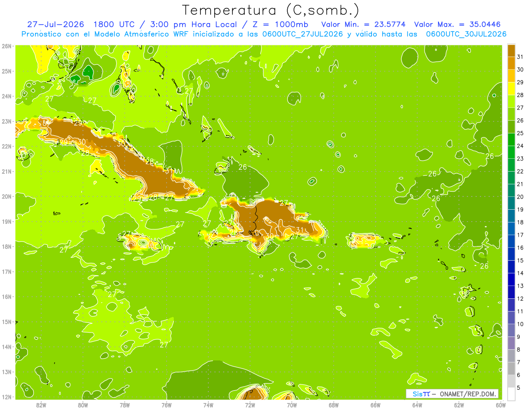
Task: Select 'Valor Max. = 35.0446' text
Action: click(457, 24)
